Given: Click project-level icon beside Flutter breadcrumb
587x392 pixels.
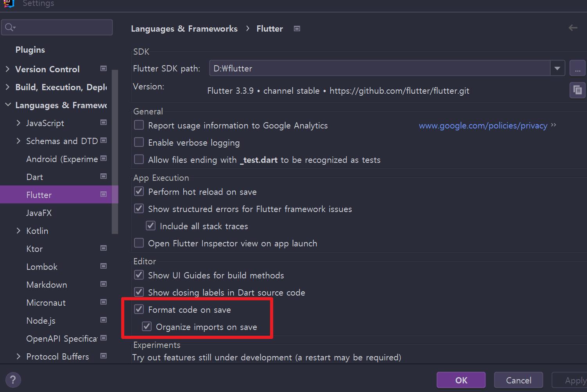Looking at the screenshot, I should [x=297, y=29].
